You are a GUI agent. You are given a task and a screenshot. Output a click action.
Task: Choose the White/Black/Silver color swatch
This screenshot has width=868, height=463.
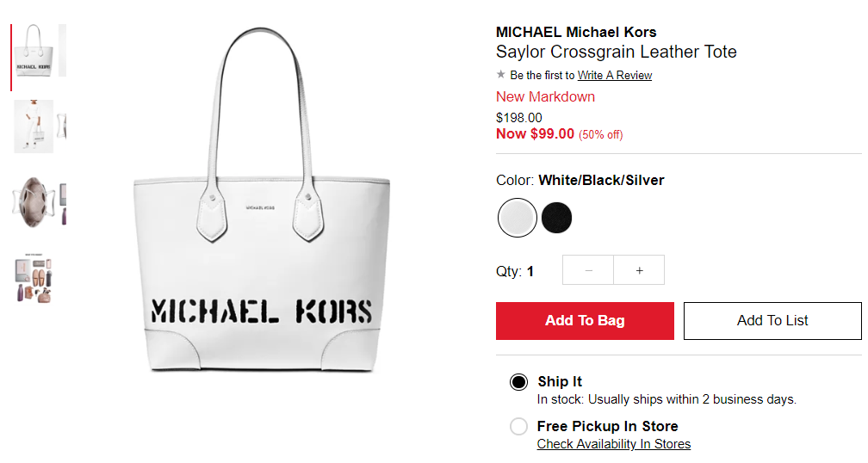click(x=517, y=218)
